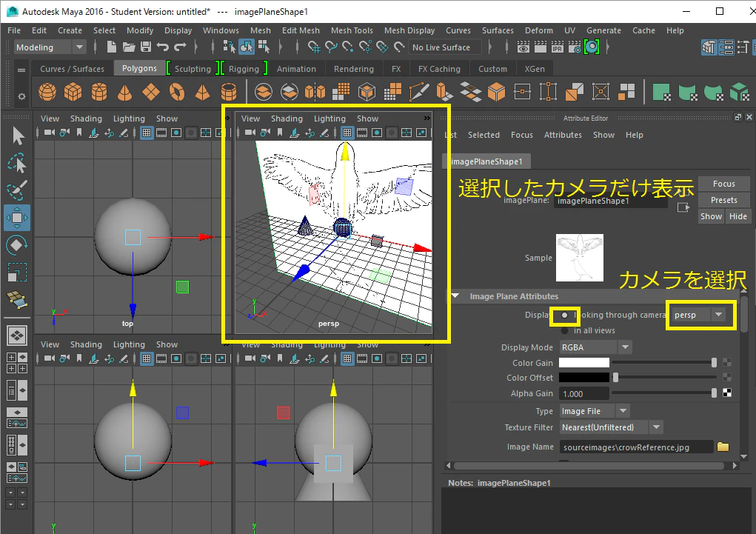Click the Undo arrow icon

coord(163,47)
